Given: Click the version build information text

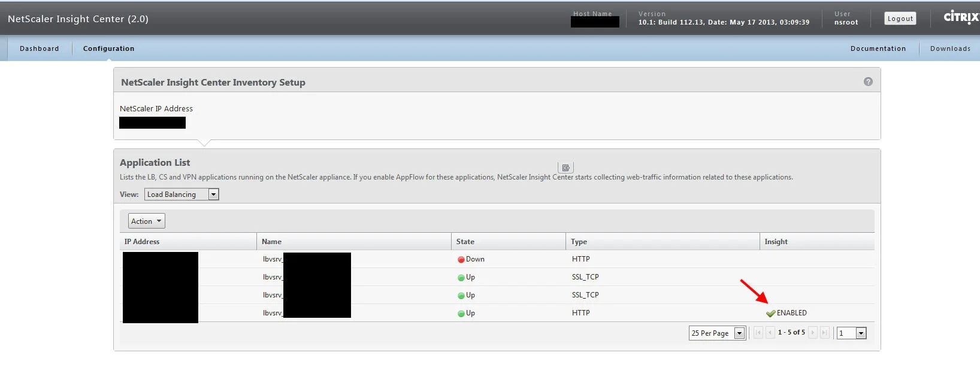Looking at the screenshot, I should pos(724,22).
